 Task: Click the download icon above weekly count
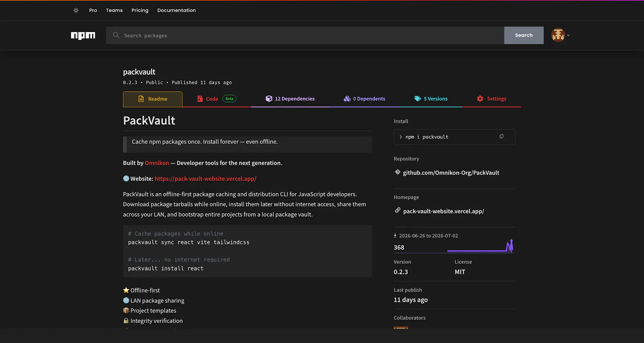point(395,236)
